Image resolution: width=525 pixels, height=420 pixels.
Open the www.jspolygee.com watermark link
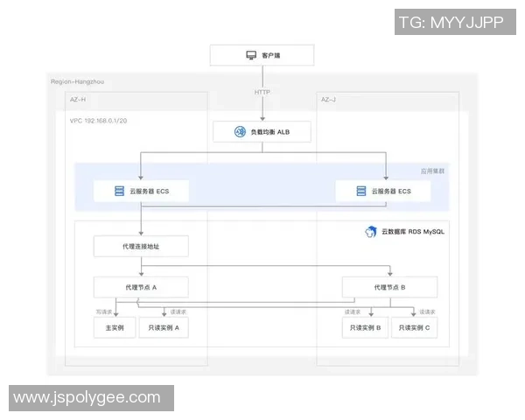click(x=87, y=398)
